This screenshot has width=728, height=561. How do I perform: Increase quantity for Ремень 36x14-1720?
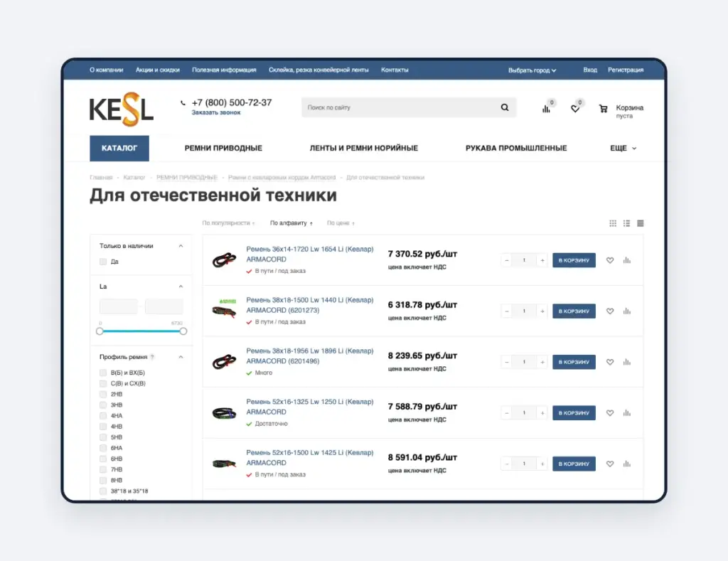[542, 260]
